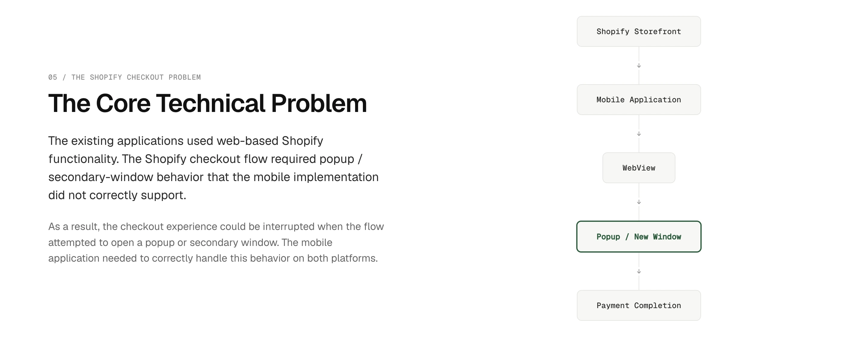The height and width of the screenshot is (341, 868).
Task: Click the paragraph starting with As a result
Action: (x=216, y=242)
